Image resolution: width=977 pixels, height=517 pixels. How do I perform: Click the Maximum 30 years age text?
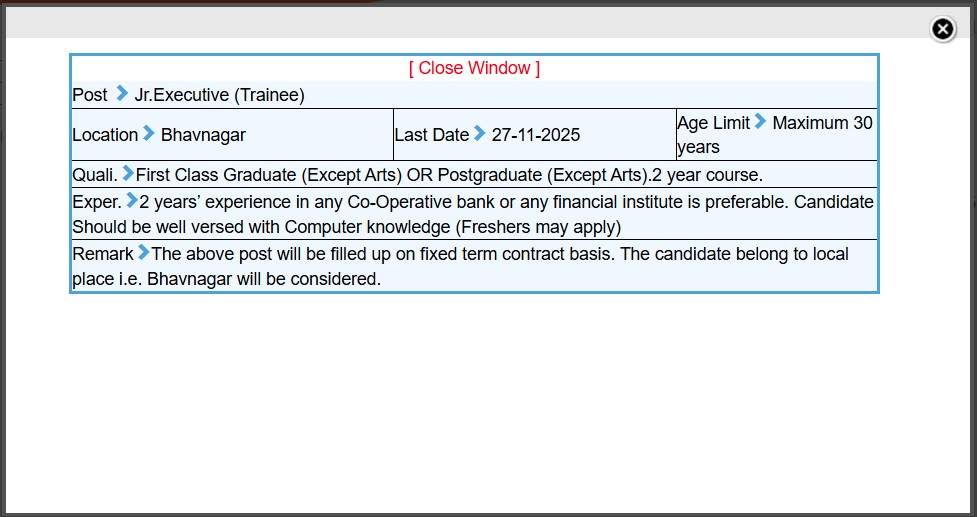point(822,124)
